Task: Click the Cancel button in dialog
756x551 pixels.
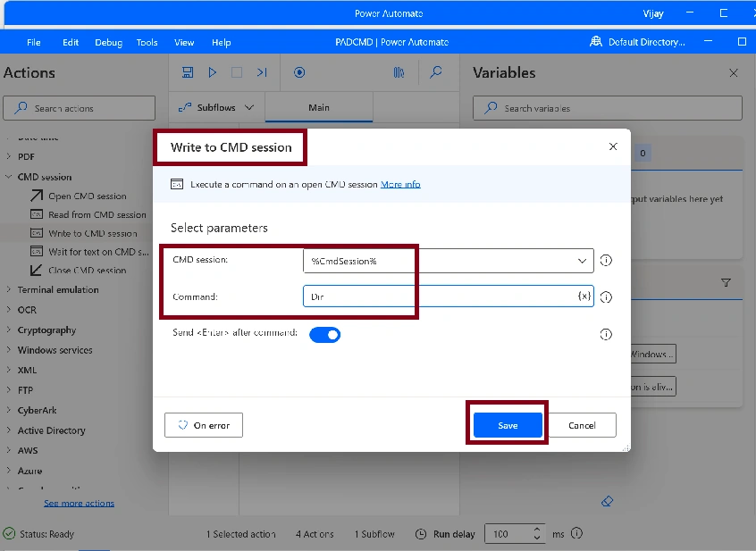Action: [x=582, y=425]
